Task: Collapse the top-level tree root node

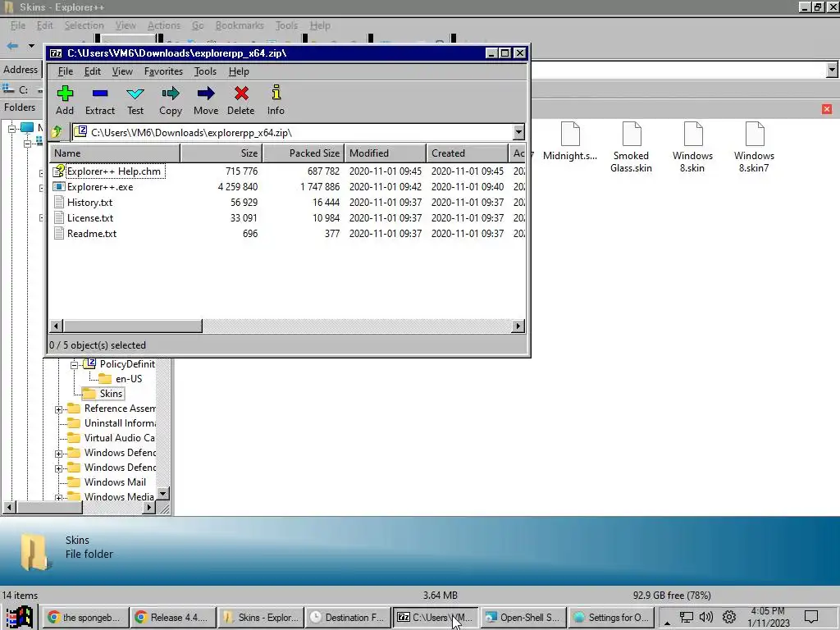Action: coord(12,129)
